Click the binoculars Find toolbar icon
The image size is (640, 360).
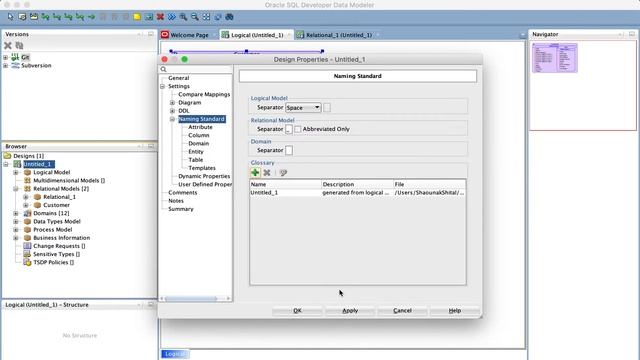pyautogui.click(x=229, y=17)
